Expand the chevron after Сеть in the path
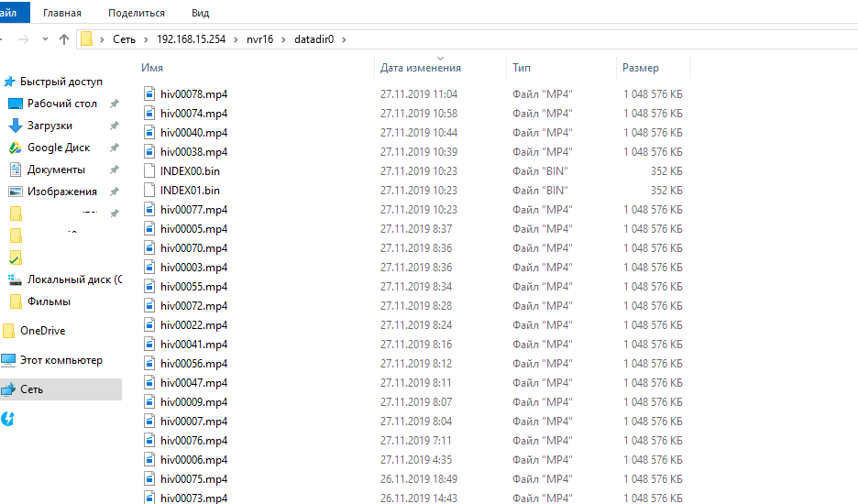The height and width of the screenshot is (504, 858). point(146,39)
